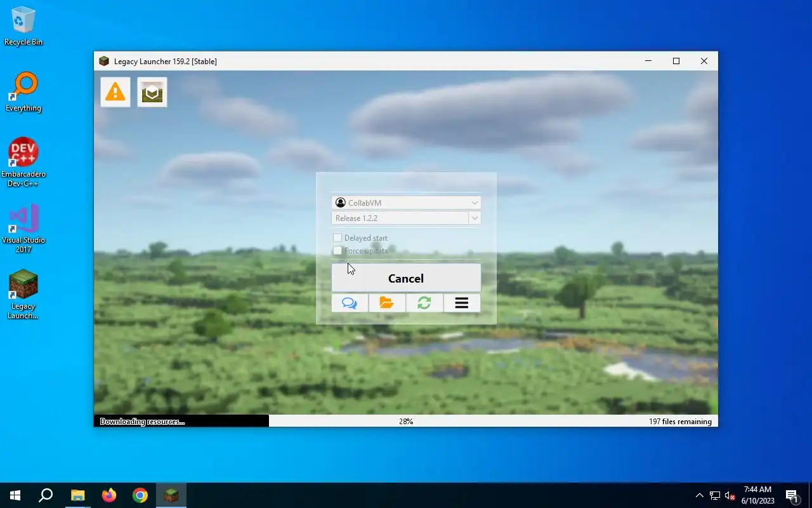Click the 'Downloading resources...' status text
812x508 pixels.
(142, 422)
